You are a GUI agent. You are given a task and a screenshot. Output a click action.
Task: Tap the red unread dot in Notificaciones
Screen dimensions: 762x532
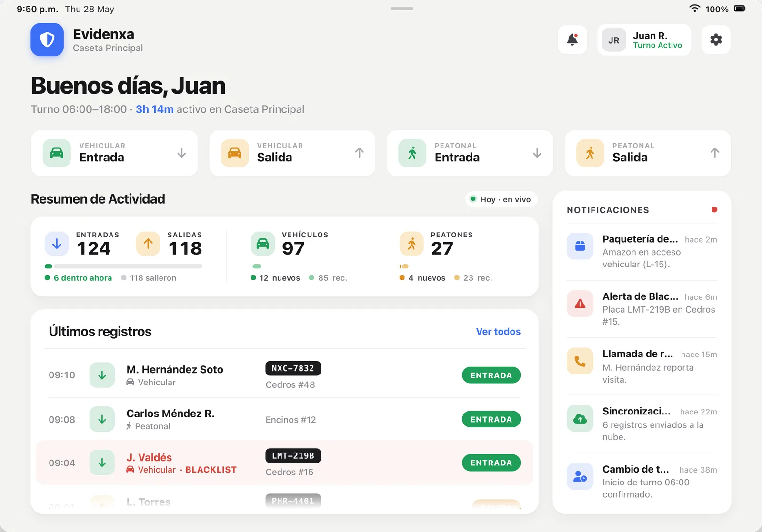pos(714,210)
